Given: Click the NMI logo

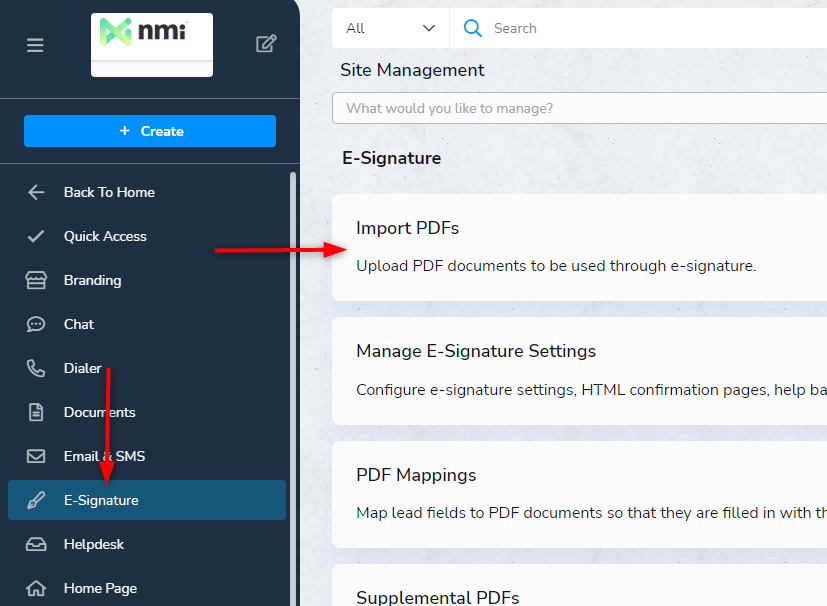Looking at the screenshot, I should tap(152, 45).
